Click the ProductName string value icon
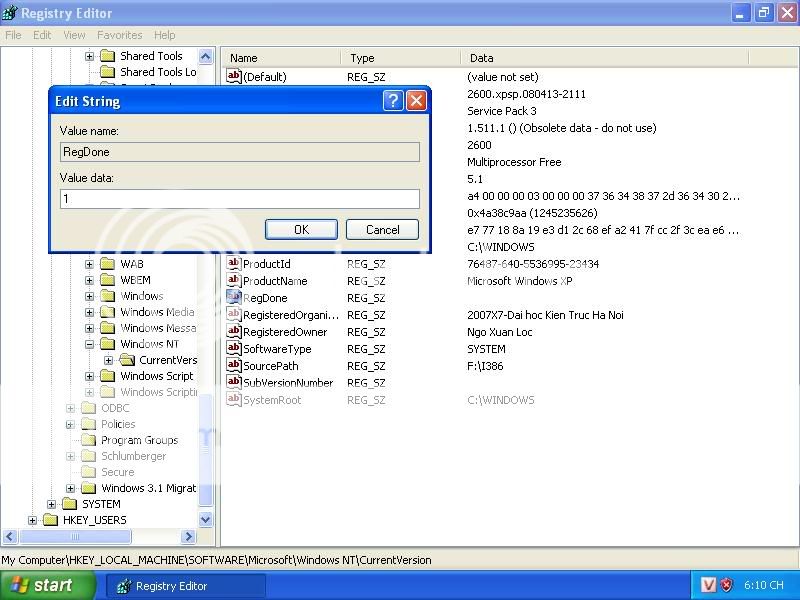Viewport: 800px width, 600px height. click(x=234, y=280)
